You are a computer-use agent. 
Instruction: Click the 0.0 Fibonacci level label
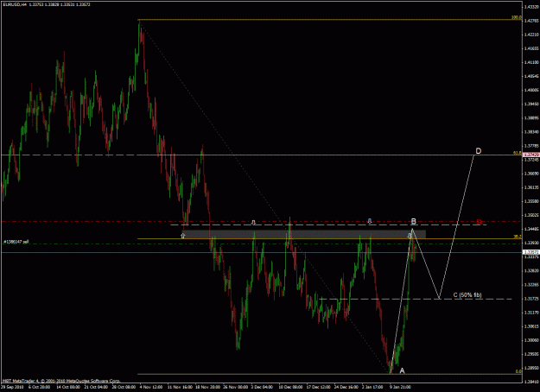(518, 371)
